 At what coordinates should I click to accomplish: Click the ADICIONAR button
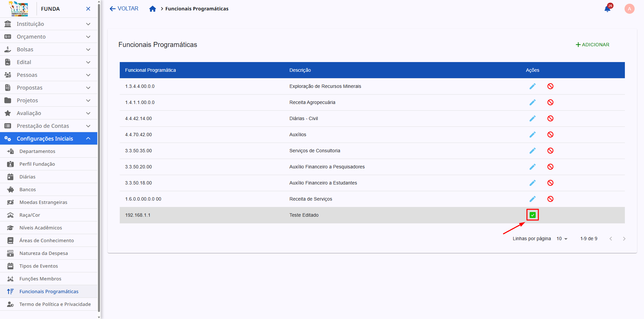[x=592, y=44]
